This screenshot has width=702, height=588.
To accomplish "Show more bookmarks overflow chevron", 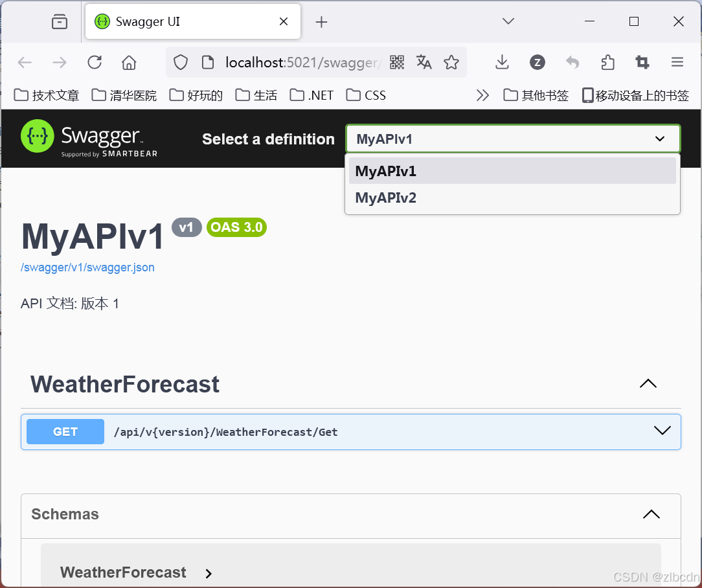I will coord(482,95).
